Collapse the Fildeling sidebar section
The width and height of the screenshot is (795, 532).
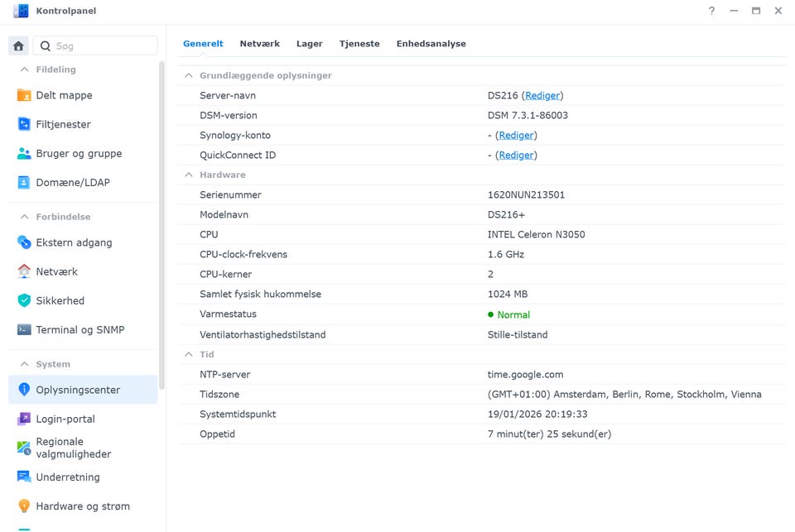pyautogui.click(x=24, y=69)
